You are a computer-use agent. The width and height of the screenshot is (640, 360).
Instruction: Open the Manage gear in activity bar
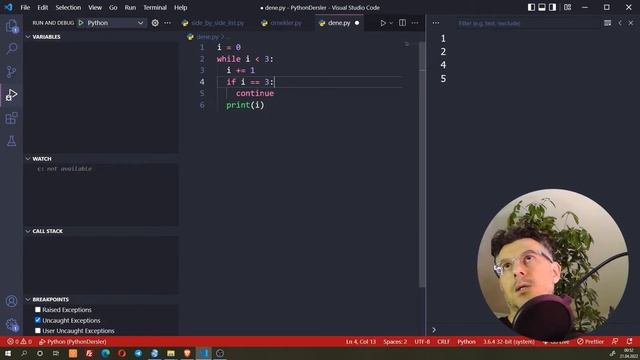click(11, 324)
